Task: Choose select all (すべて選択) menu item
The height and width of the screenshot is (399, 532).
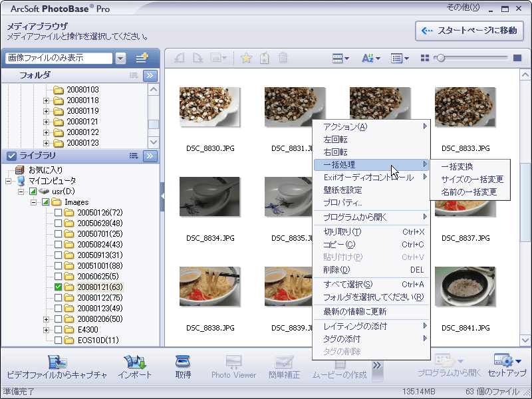Action: (x=372, y=285)
